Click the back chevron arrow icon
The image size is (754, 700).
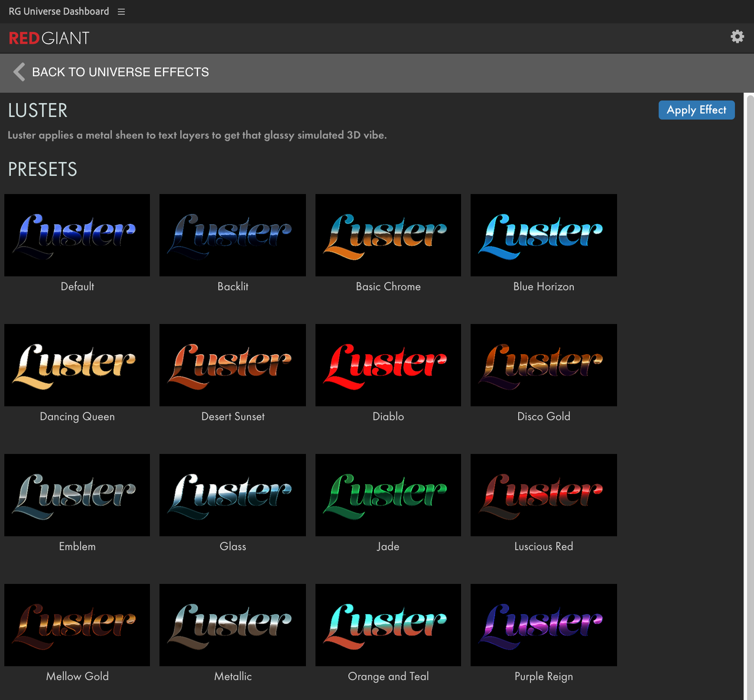(x=19, y=72)
